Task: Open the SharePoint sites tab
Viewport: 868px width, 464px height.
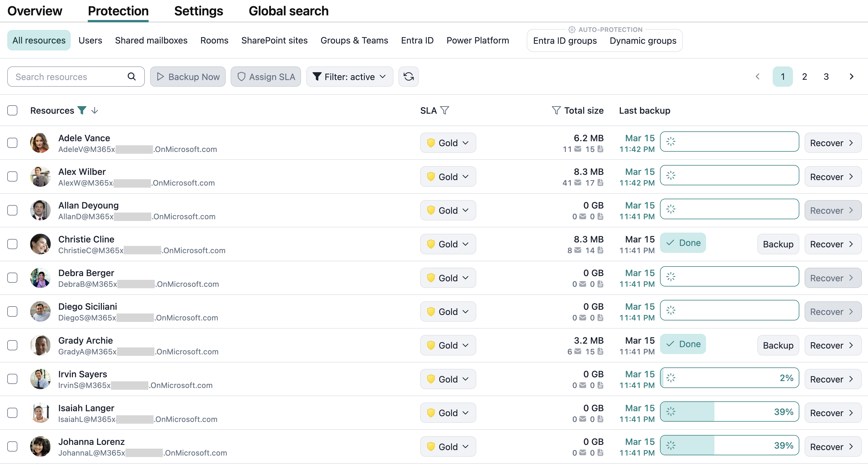Action: 274,41
